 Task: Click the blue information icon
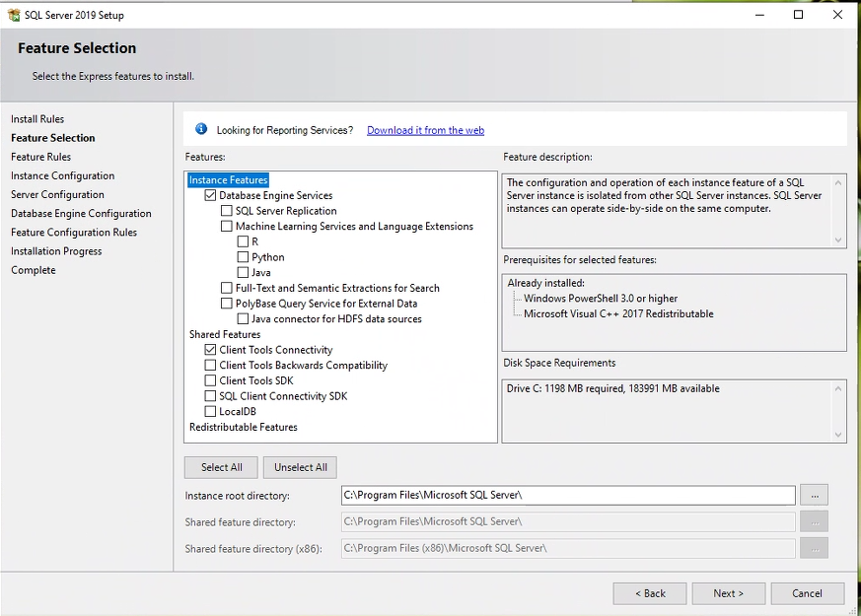coord(201,129)
